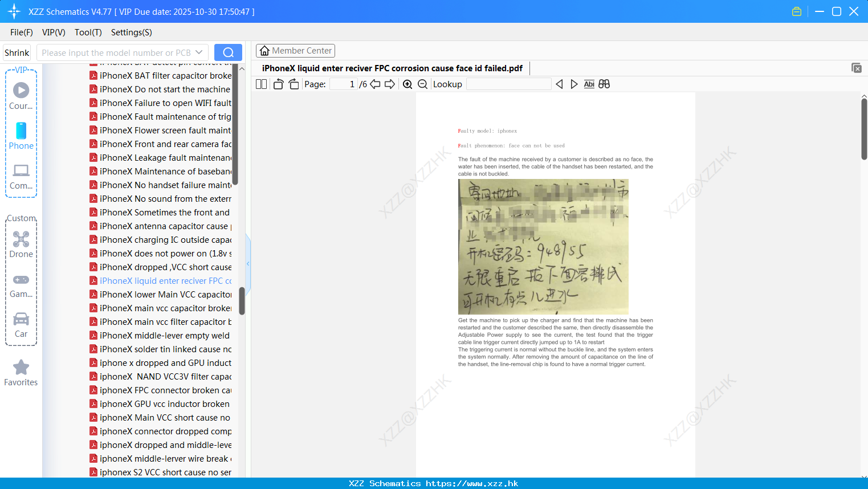Select the iPhoneX liquid enter reciver PDF tab
This screenshot has width=868, height=489.
pos(392,68)
